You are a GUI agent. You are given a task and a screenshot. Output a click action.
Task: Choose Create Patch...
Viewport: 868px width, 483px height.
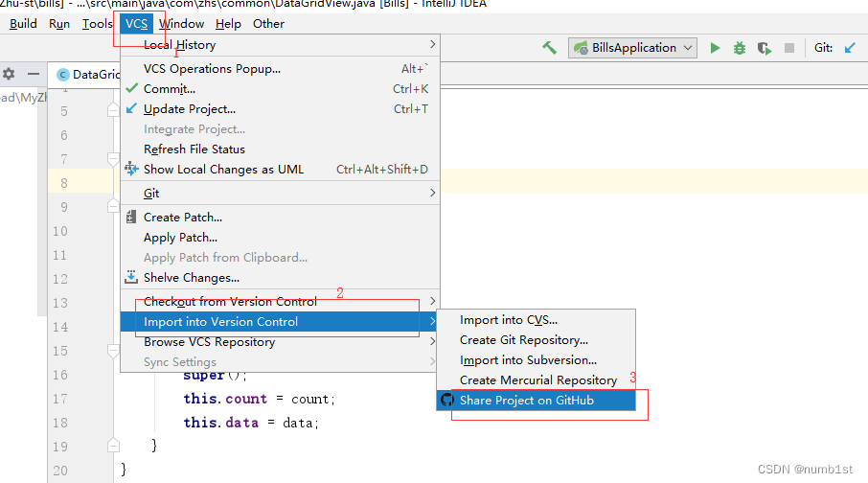point(280,218)
